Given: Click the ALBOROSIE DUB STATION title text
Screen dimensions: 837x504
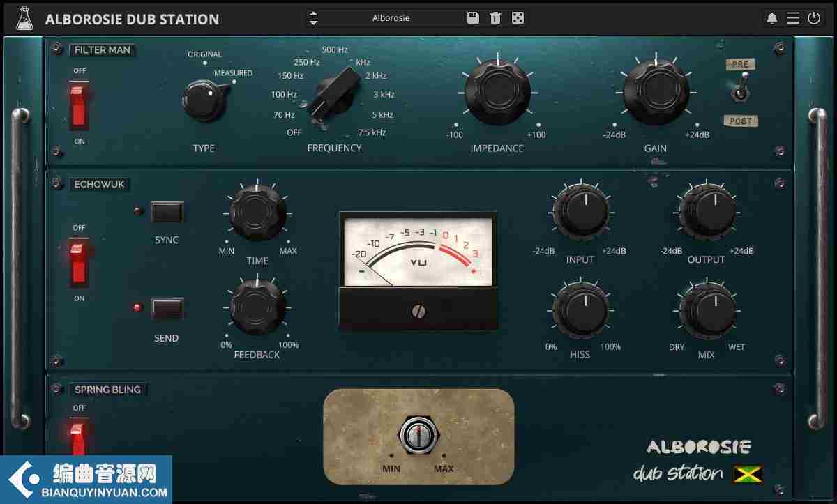Looking at the screenshot, I should [x=132, y=20].
